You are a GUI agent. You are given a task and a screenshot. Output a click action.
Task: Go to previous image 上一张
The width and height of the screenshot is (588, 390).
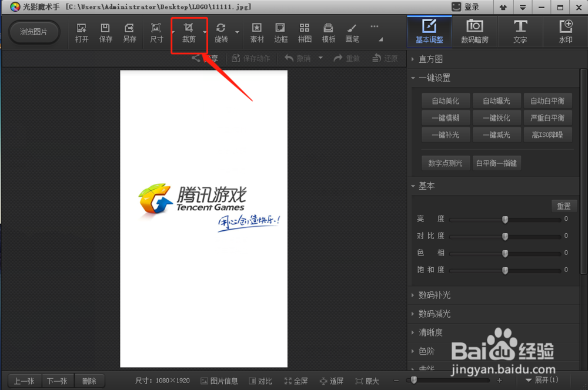point(24,381)
